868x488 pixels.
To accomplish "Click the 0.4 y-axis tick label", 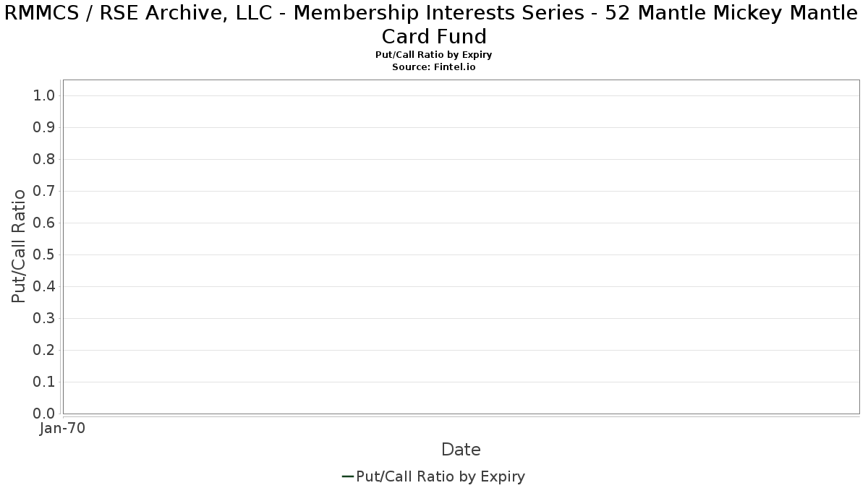I will pos(44,287).
